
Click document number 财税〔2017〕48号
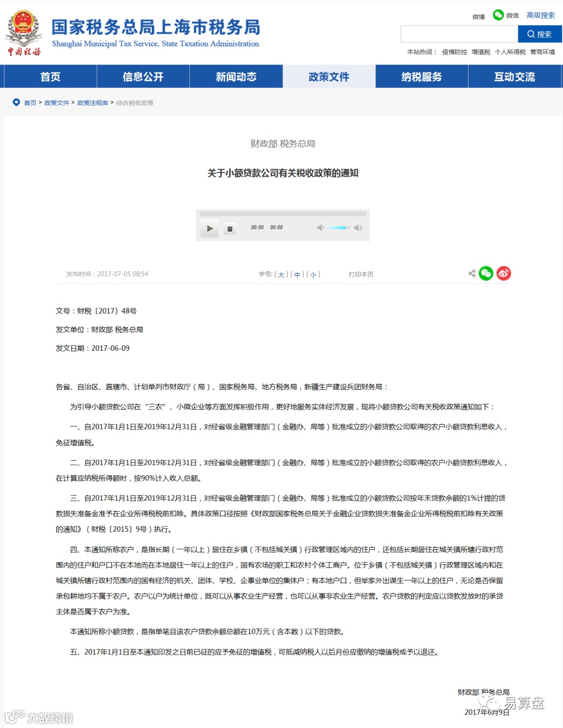point(107,311)
